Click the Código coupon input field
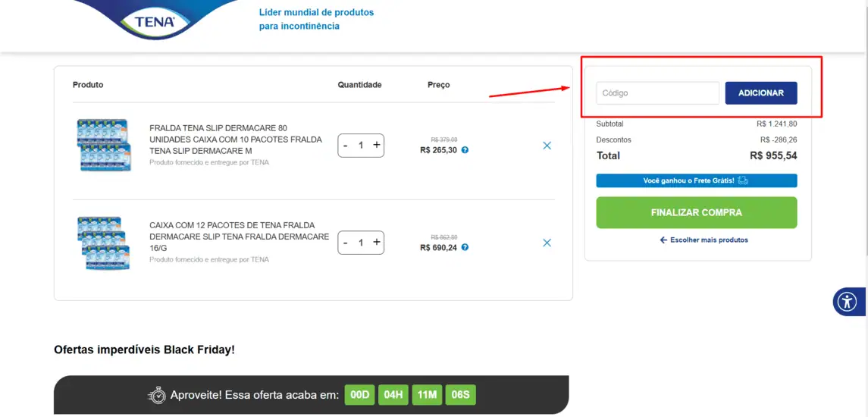The image size is (868, 417). (x=658, y=93)
